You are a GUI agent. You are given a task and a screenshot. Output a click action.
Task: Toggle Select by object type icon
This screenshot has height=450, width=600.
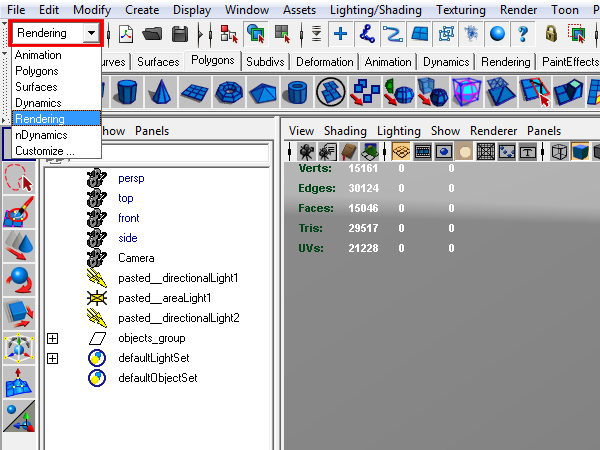pos(256,33)
